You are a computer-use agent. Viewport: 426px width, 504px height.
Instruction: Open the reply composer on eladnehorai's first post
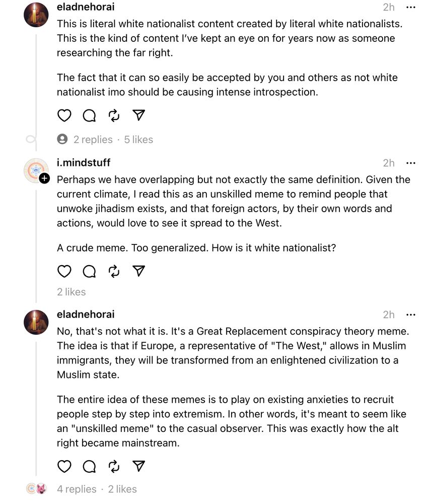(89, 115)
